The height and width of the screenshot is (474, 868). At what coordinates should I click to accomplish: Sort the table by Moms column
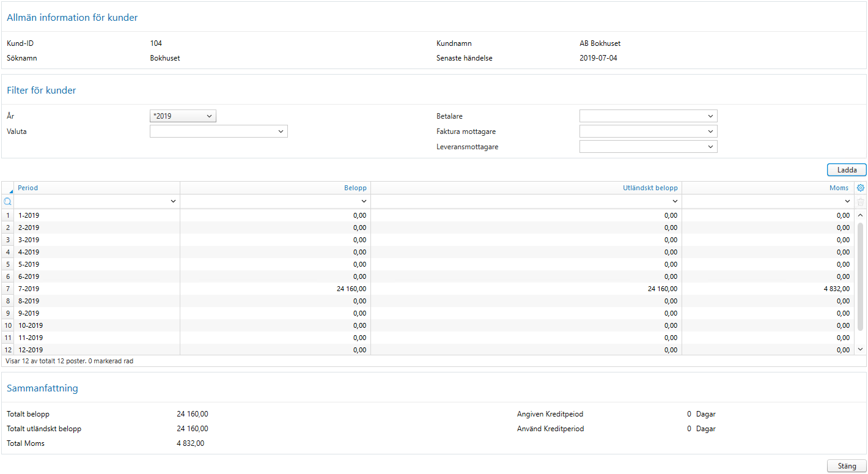pos(839,188)
